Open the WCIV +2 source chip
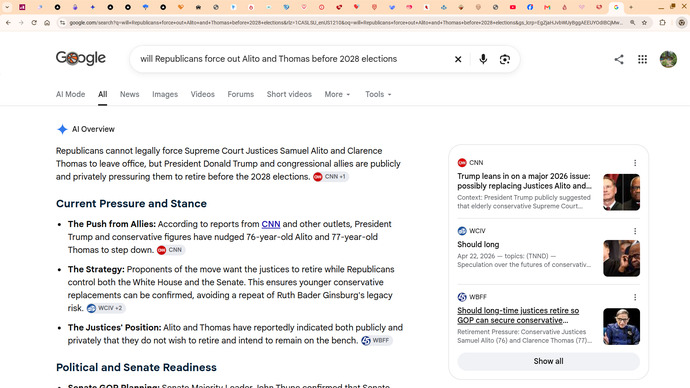Screen dimensions: 690x388 (x=106, y=308)
